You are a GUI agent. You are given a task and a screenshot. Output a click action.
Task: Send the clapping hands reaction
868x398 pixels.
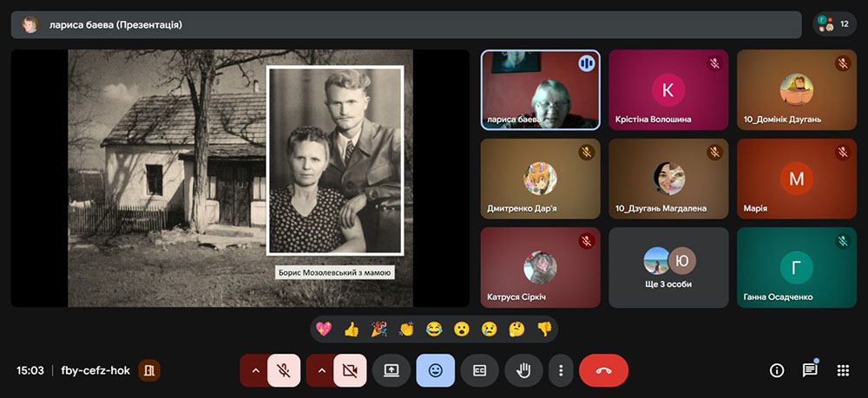pyautogui.click(x=406, y=329)
